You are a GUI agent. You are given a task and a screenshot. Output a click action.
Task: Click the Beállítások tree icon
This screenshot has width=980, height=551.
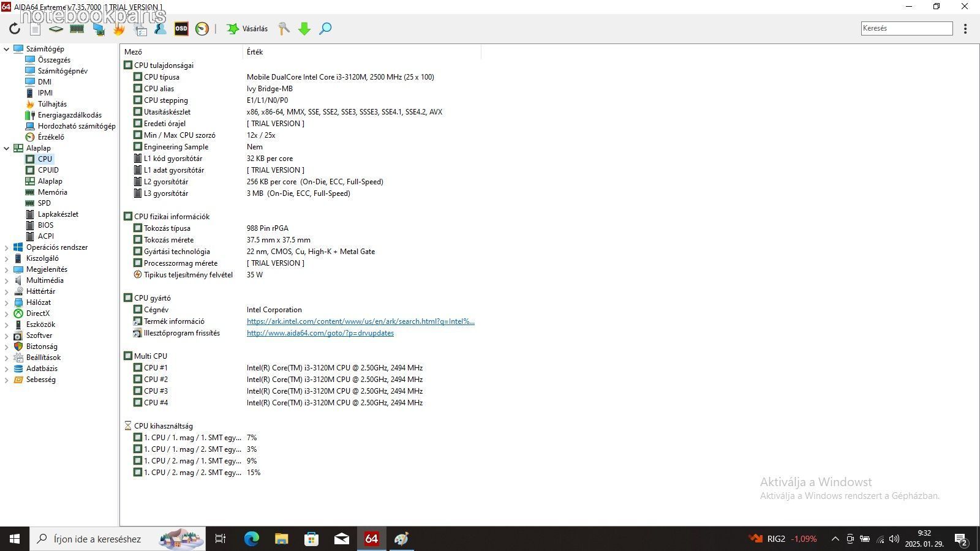tap(18, 358)
